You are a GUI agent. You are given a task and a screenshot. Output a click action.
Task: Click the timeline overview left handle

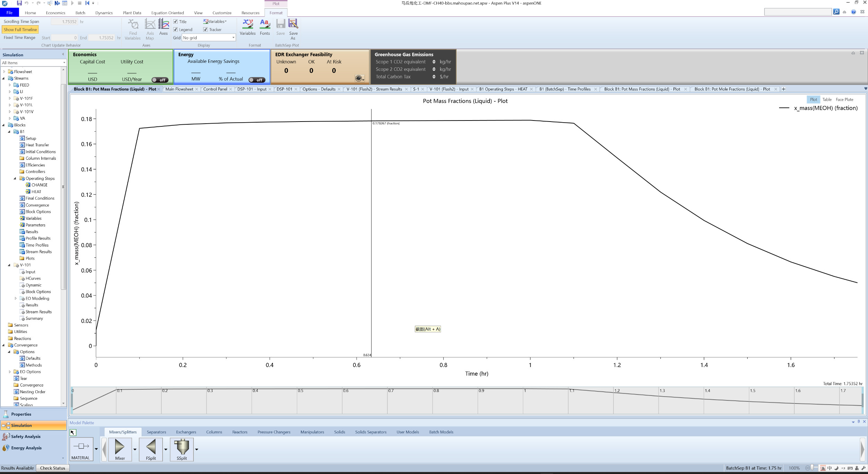[72, 400]
